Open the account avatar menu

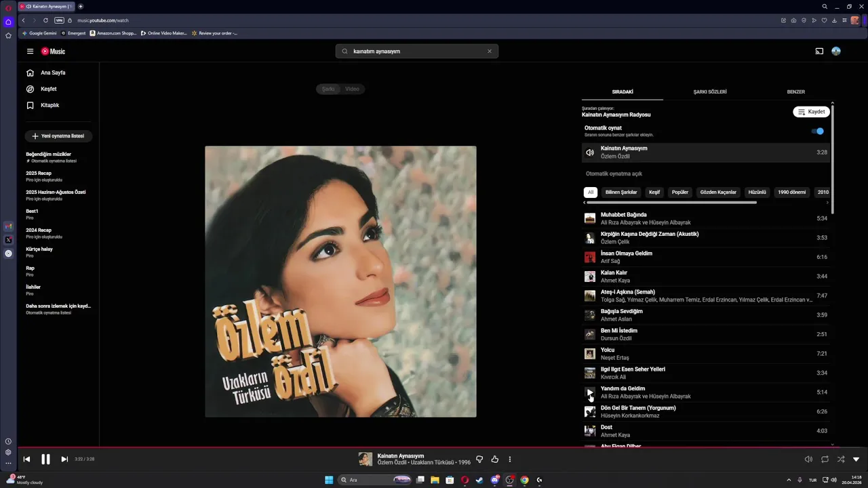836,52
